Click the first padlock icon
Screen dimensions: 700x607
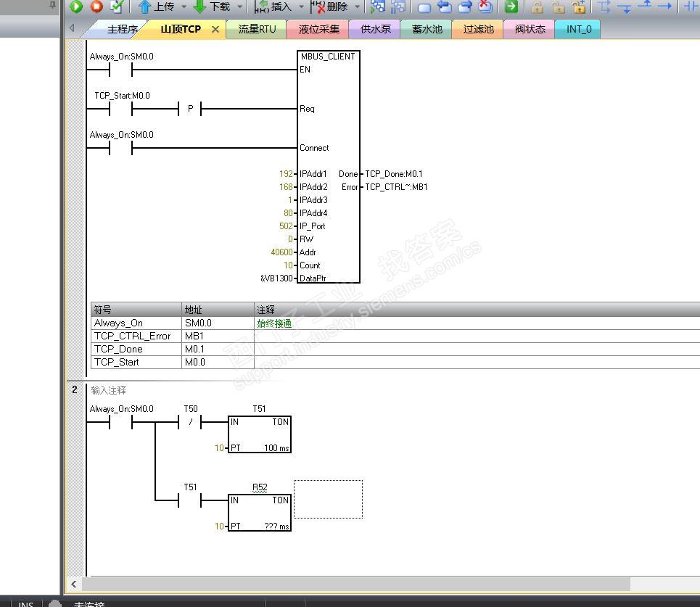pos(537,7)
